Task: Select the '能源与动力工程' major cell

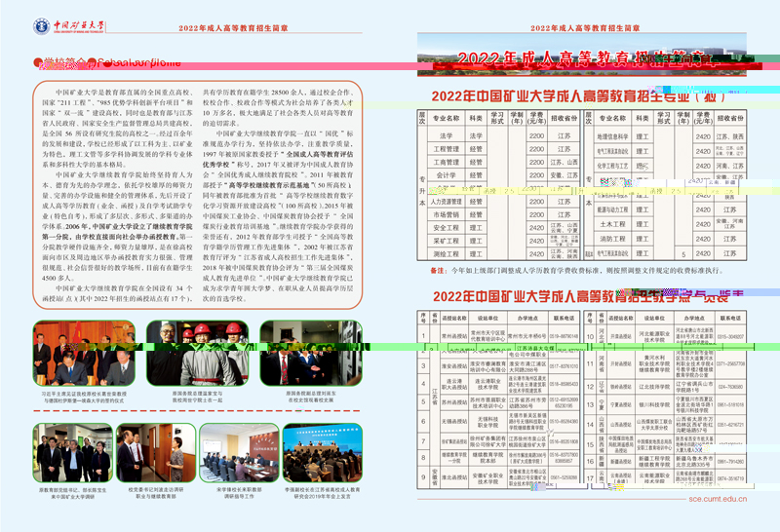Action: pos(612,209)
